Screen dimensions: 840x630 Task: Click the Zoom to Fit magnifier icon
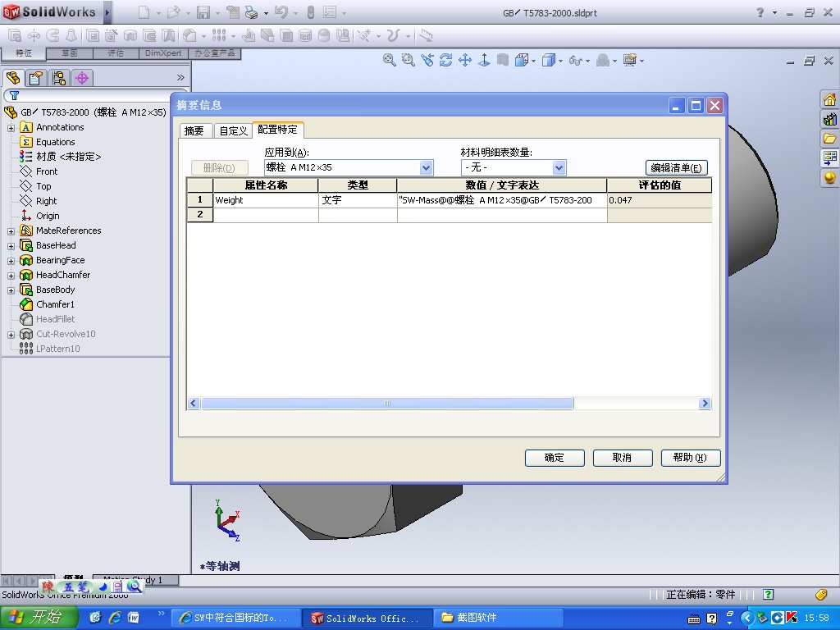[390, 60]
